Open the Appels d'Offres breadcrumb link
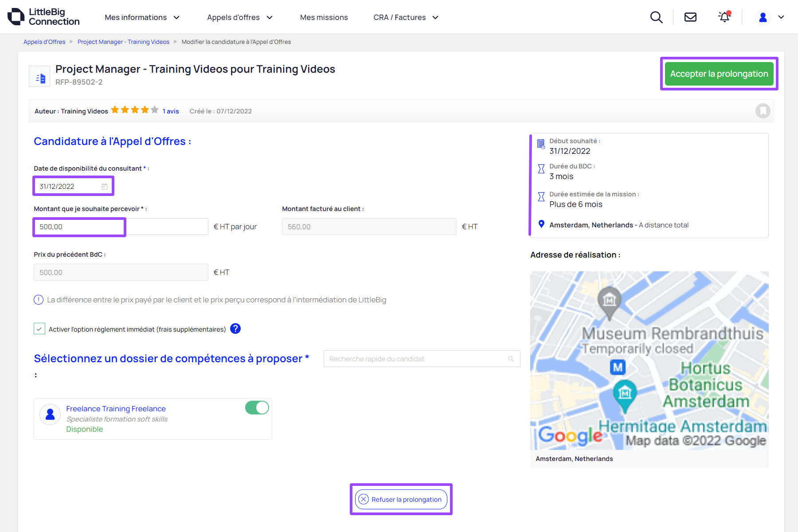Screen dimensions: 798x532 tap(44, 42)
